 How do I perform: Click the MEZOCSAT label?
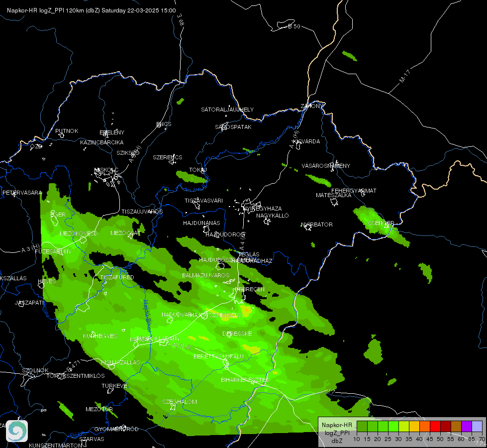tap(125, 233)
